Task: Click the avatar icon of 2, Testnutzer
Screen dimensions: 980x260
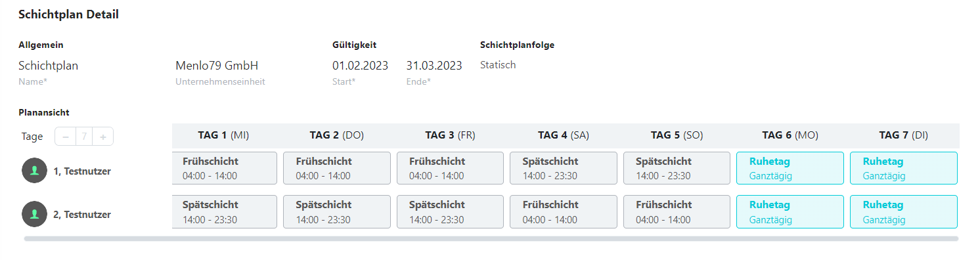Action: [34, 214]
